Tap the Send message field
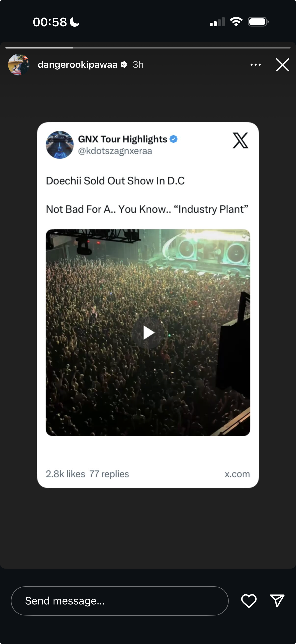This screenshot has height=644, width=296. pyautogui.click(x=120, y=601)
